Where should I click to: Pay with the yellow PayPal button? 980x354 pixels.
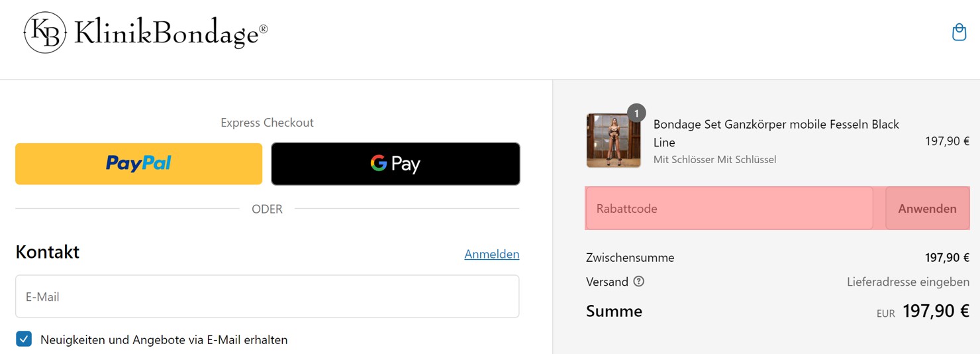point(138,164)
